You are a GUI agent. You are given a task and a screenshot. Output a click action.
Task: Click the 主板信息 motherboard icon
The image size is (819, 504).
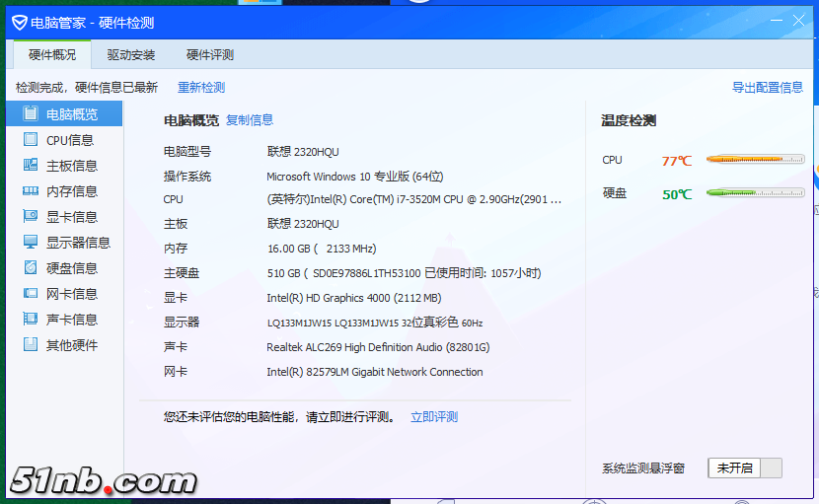(x=31, y=166)
